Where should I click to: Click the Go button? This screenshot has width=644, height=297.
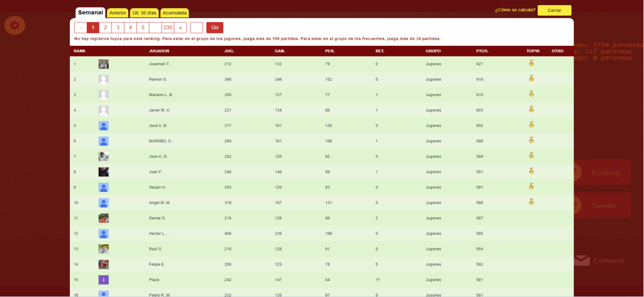pos(215,28)
